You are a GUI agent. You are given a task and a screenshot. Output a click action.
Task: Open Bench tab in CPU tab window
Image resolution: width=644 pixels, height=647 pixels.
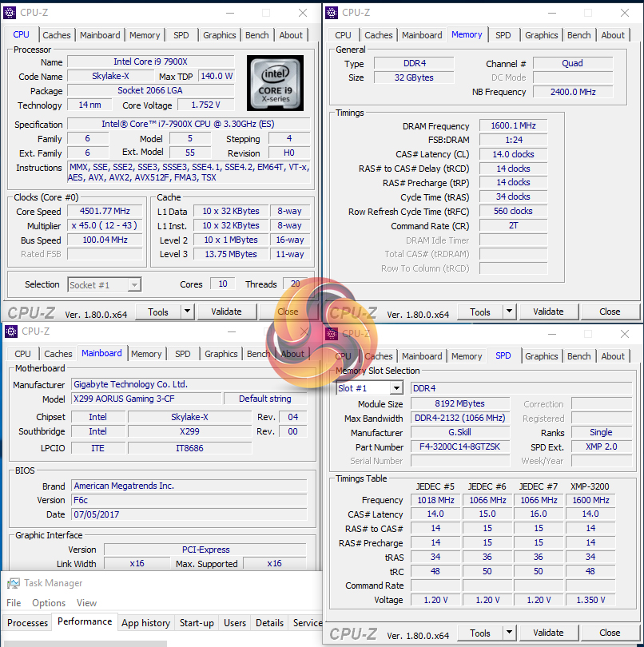(x=256, y=35)
